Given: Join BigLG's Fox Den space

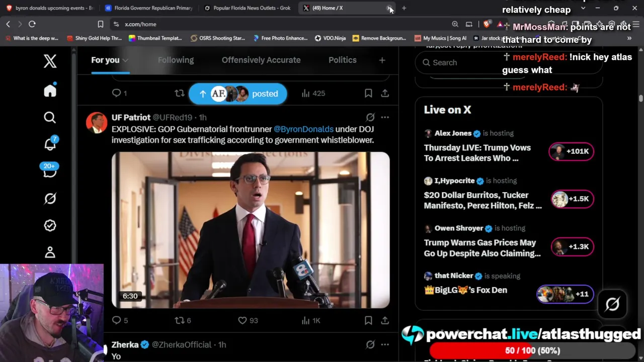Looking at the screenshot, I should pyautogui.click(x=466, y=290).
